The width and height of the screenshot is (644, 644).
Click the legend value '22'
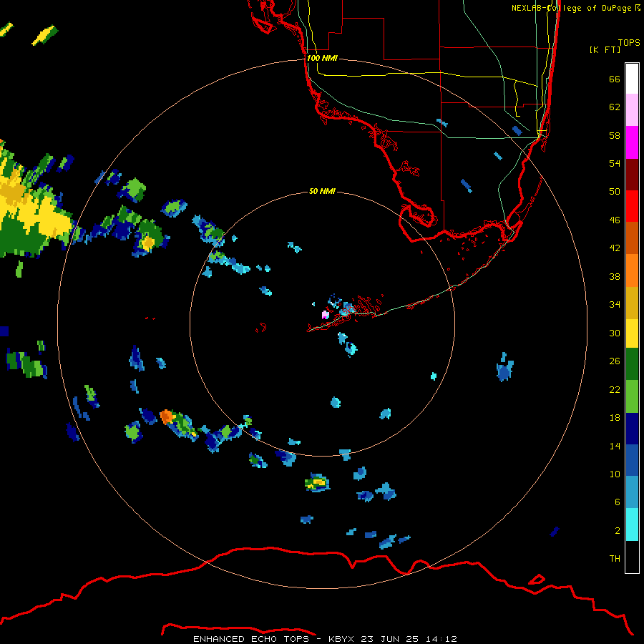click(615, 389)
